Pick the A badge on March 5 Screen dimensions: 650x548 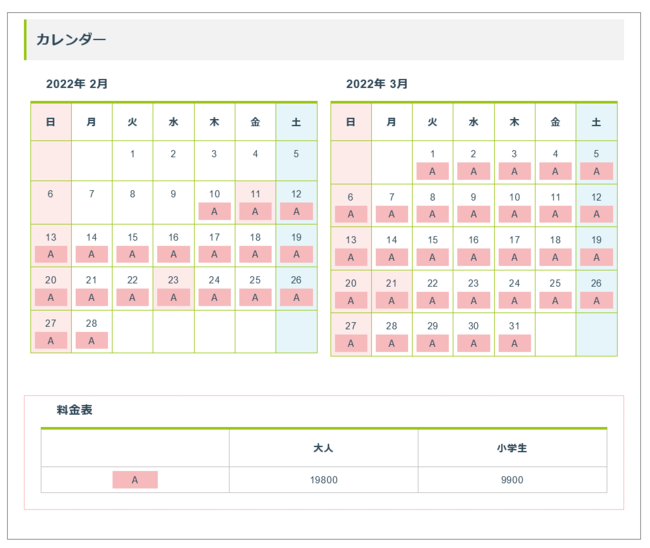tap(596, 171)
